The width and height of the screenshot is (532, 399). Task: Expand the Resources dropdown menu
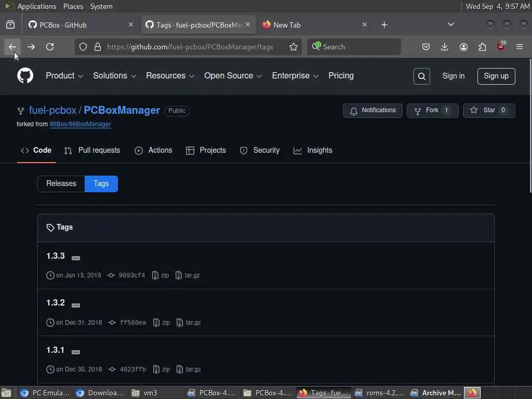[x=170, y=76]
